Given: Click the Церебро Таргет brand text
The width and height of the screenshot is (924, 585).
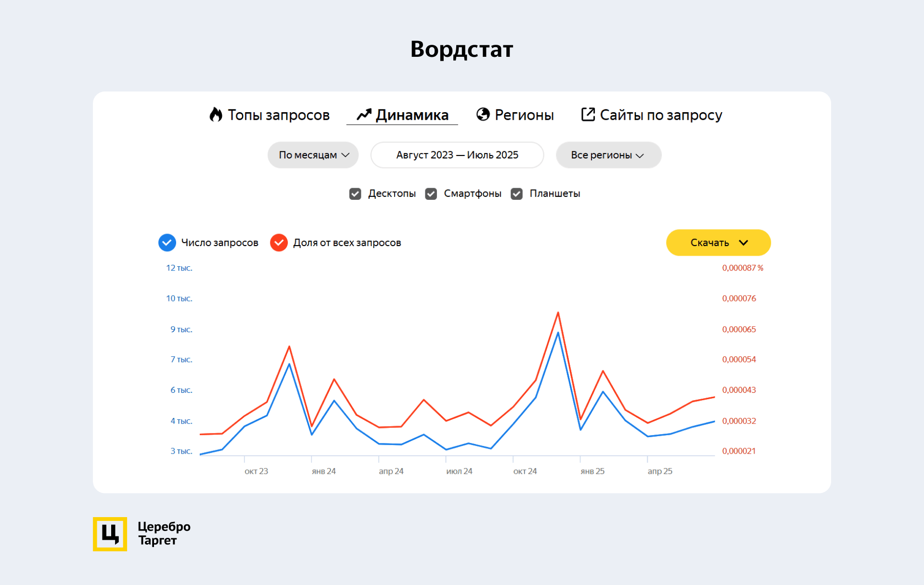Looking at the screenshot, I should [x=164, y=533].
